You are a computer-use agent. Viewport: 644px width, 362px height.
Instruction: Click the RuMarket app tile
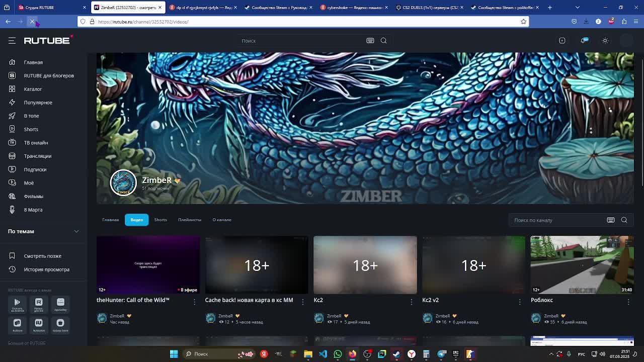point(39,325)
